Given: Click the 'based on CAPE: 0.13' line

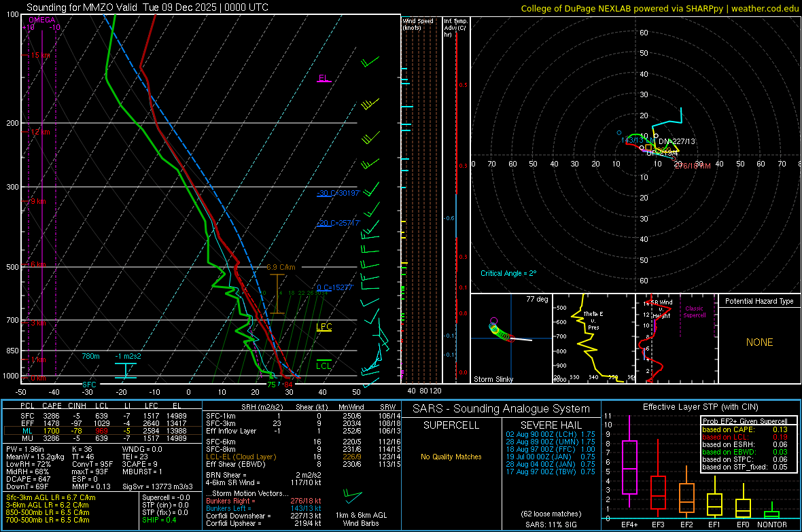Looking at the screenshot, I should click(745, 429).
